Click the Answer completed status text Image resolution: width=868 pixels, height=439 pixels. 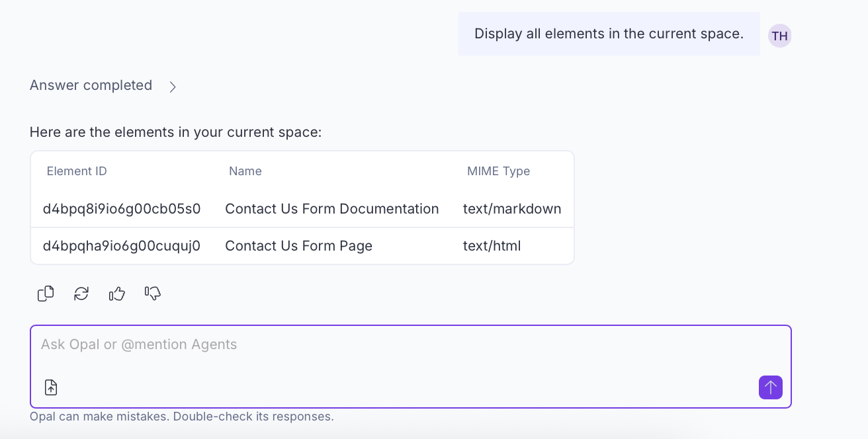(x=91, y=85)
